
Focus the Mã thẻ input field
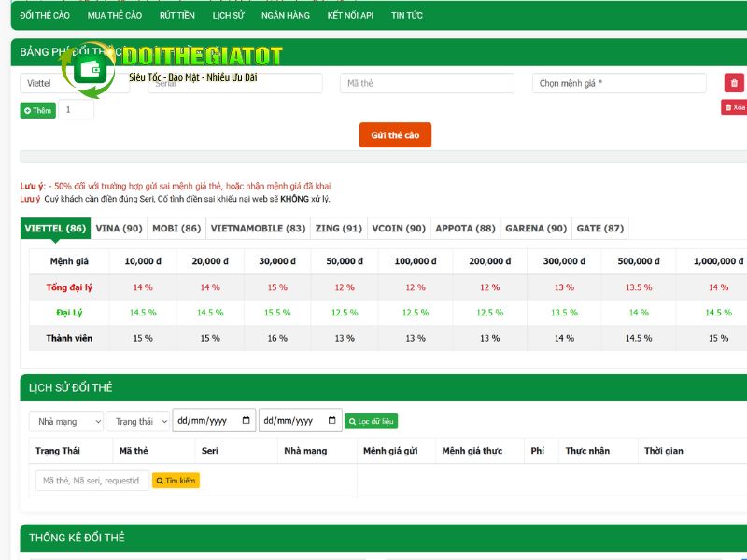[x=427, y=83]
